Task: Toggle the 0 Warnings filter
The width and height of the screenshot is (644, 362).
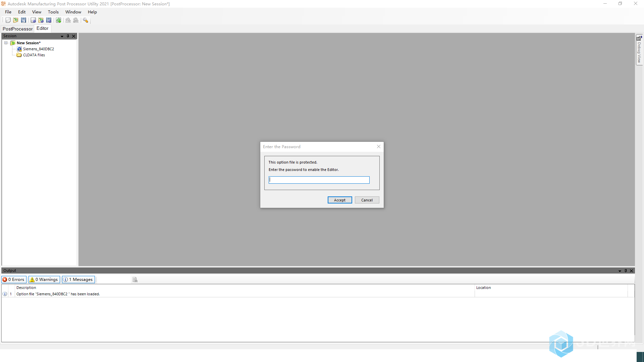Action: coord(44,280)
